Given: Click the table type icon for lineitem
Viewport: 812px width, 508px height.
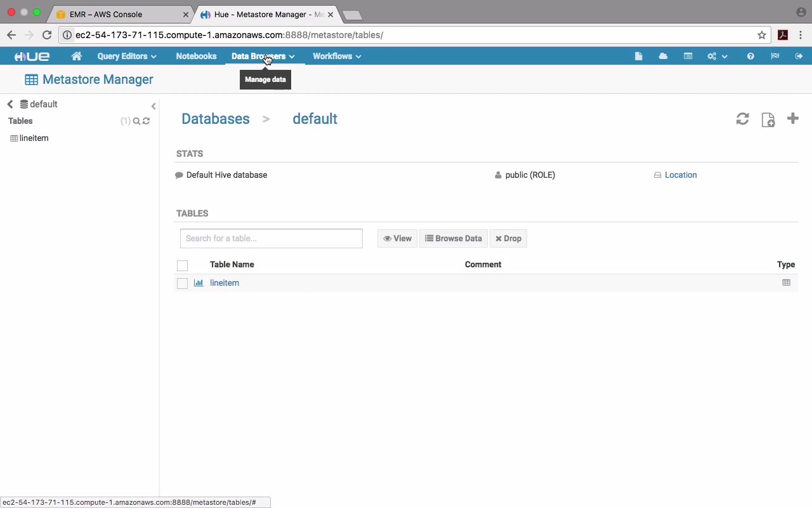Looking at the screenshot, I should [x=787, y=283].
